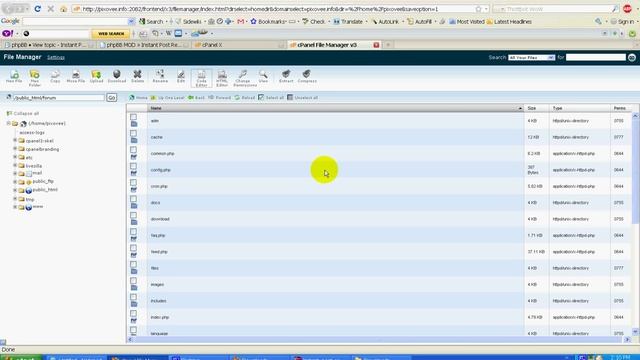Select cPanel File Manager v3 tab
Image resolution: width=640 pixels, height=360 pixels.
click(334, 45)
